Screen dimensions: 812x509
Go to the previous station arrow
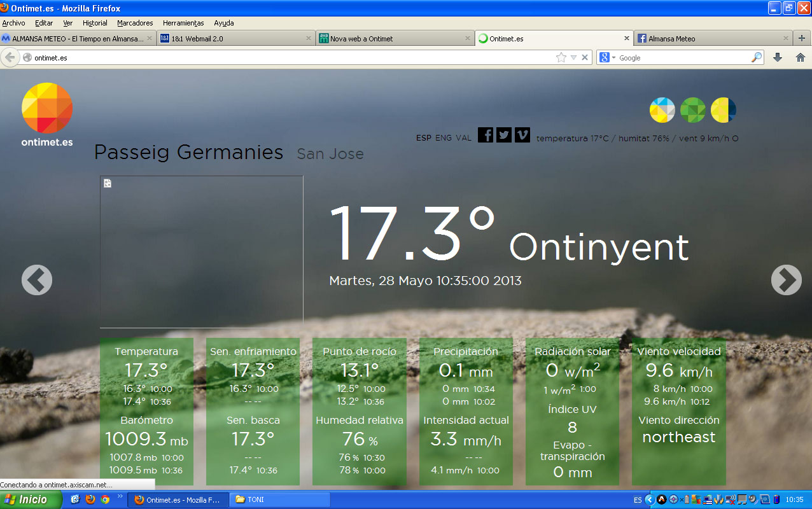(x=37, y=280)
